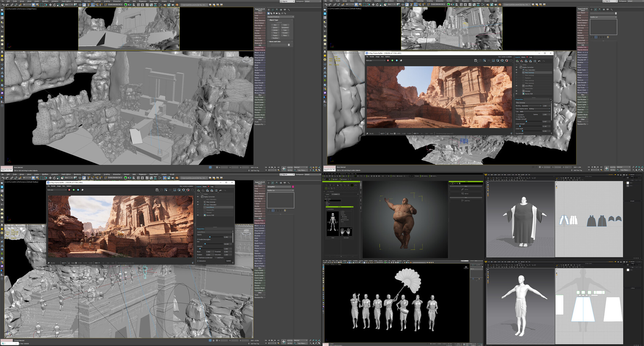
Task: Open Rendering menu in top-left 3ds Max
Action: point(77,1)
